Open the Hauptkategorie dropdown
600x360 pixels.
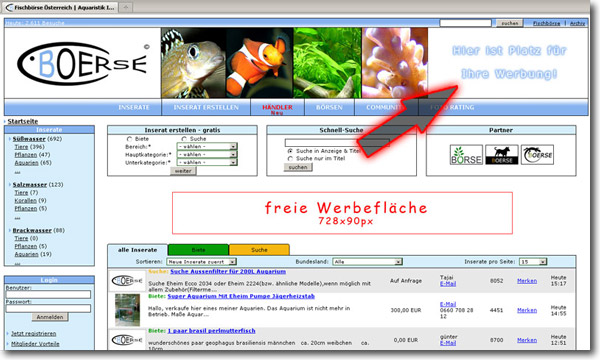click(207, 155)
